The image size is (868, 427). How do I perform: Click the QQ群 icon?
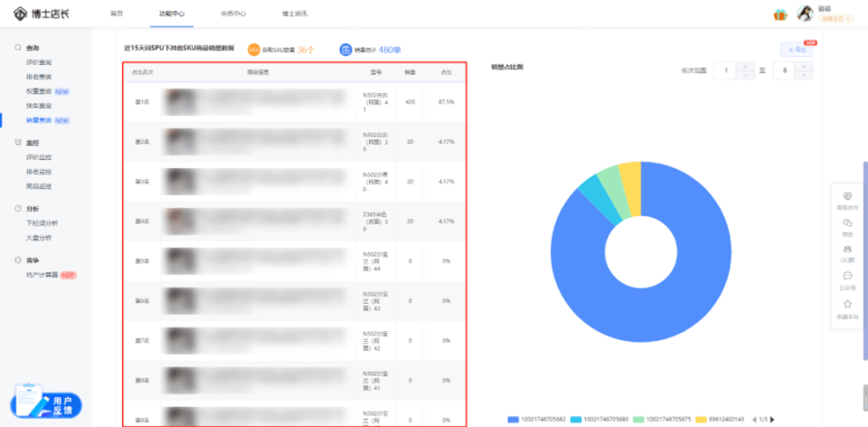pyautogui.click(x=846, y=252)
